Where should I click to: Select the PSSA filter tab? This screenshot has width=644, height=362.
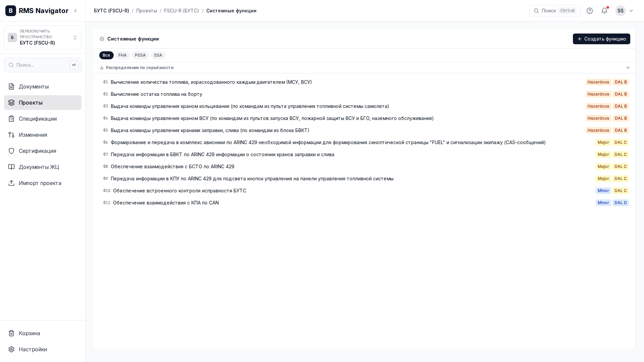point(140,55)
